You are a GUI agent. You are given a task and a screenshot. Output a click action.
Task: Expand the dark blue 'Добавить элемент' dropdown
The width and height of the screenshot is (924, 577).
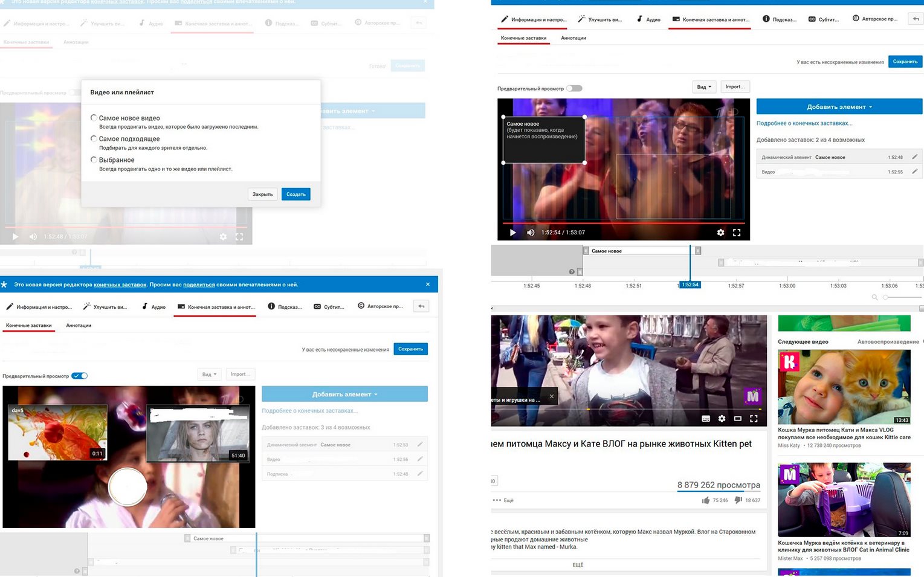[839, 107]
